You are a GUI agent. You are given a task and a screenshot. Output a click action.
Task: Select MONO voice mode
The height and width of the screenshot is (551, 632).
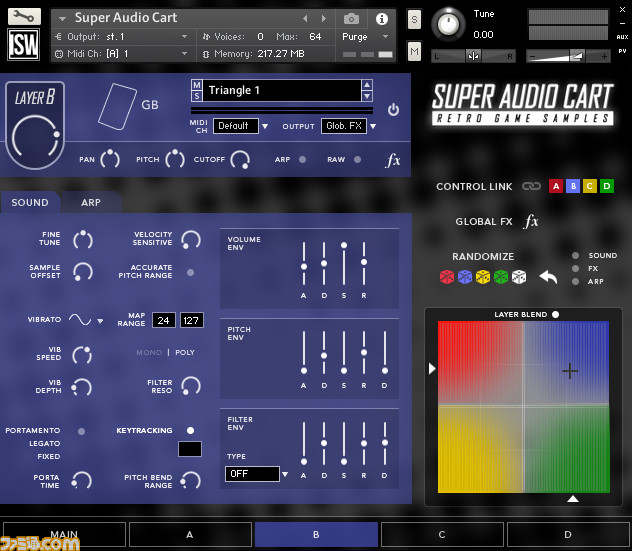[149, 352]
